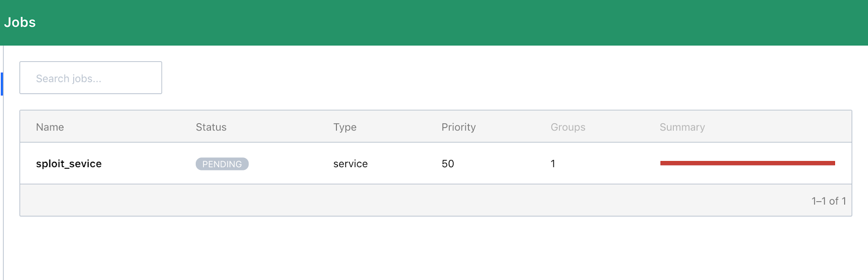
Task: Sort by the Name column header
Action: click(x=50, y=127)
